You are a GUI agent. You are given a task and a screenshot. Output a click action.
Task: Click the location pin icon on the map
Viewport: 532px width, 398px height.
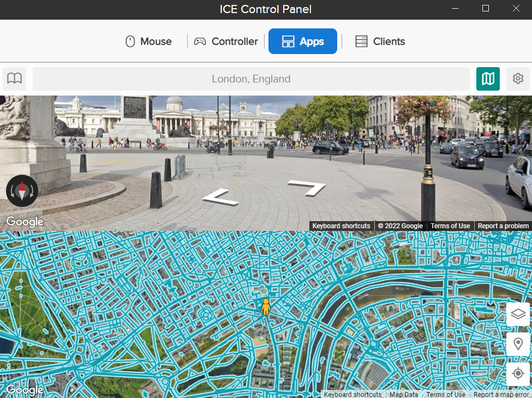[x=518, y=344]
